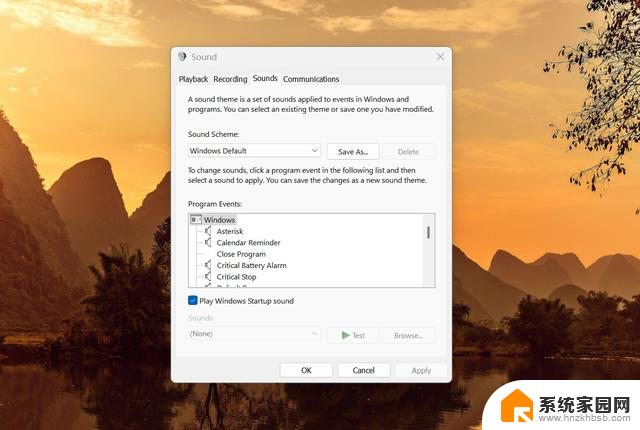Image resolution: width=640 pixels, height=430 pixels.
Task: Toggle Play Windows Startup sound checkbox
Action: (x=193, y=301)
